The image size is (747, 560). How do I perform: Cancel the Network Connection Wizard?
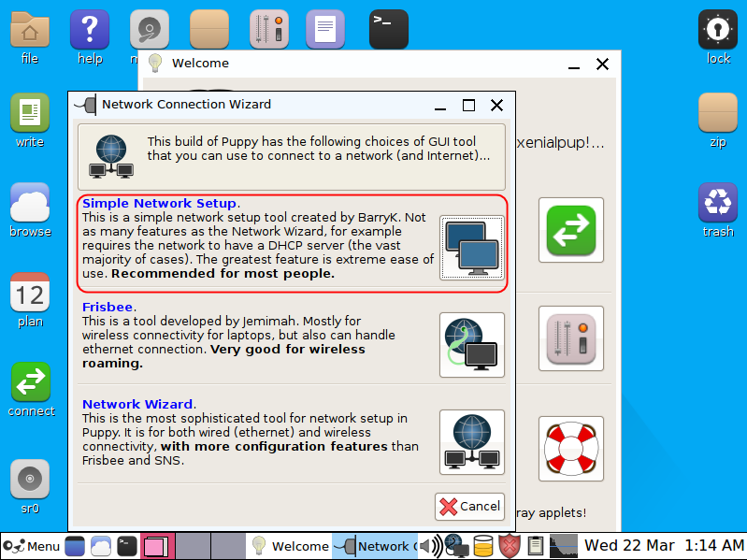click(x=469, y=507)
